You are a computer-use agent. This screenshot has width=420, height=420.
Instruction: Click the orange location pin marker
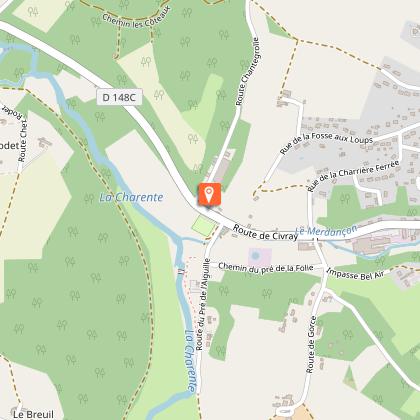coord(209,194)
